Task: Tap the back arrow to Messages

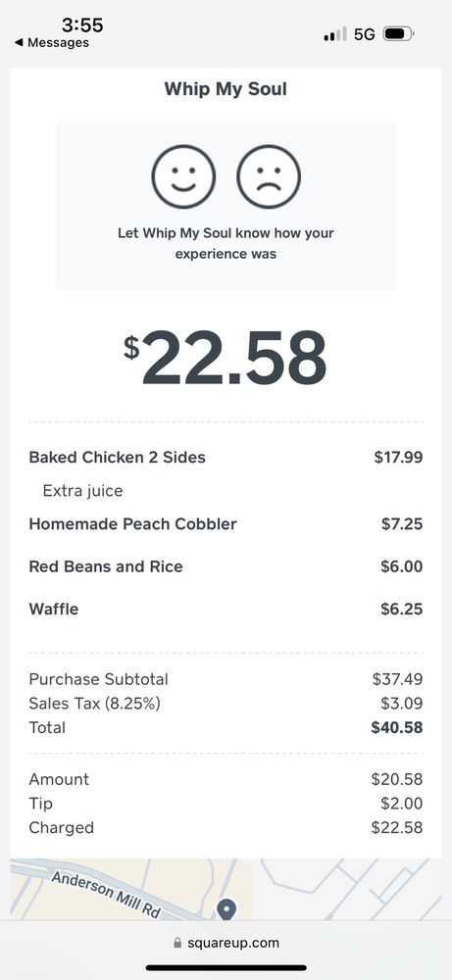Action: click(x=19, y=42)
